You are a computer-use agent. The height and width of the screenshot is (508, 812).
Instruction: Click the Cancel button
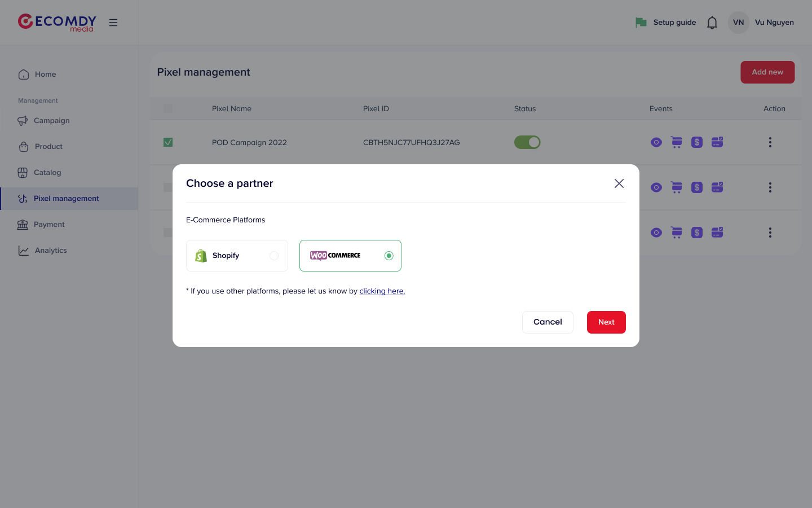548,322
